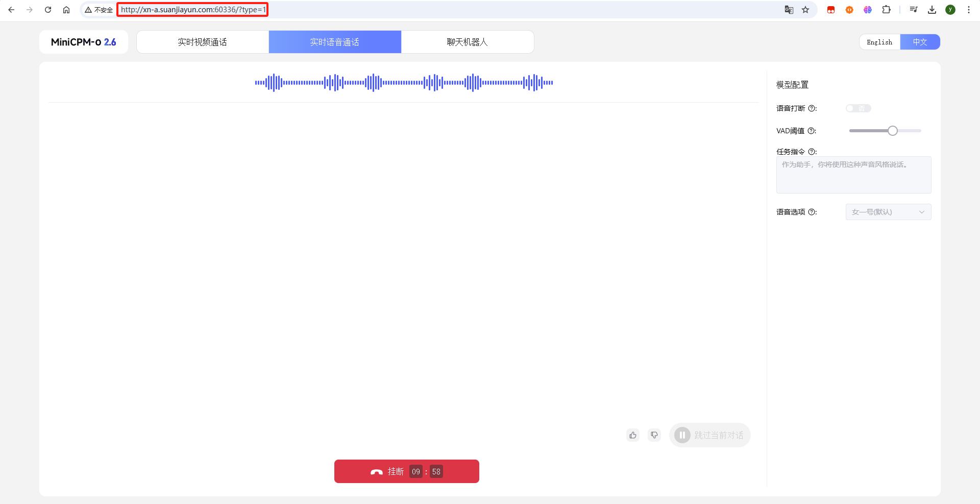Click the help icon next to 语音打断
980x504 pixels.
pyautogui.click(x=812, y=108)
